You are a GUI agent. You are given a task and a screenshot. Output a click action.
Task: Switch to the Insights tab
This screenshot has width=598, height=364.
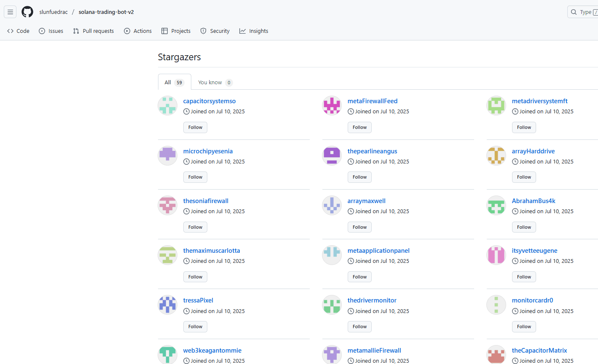(254, 31)
